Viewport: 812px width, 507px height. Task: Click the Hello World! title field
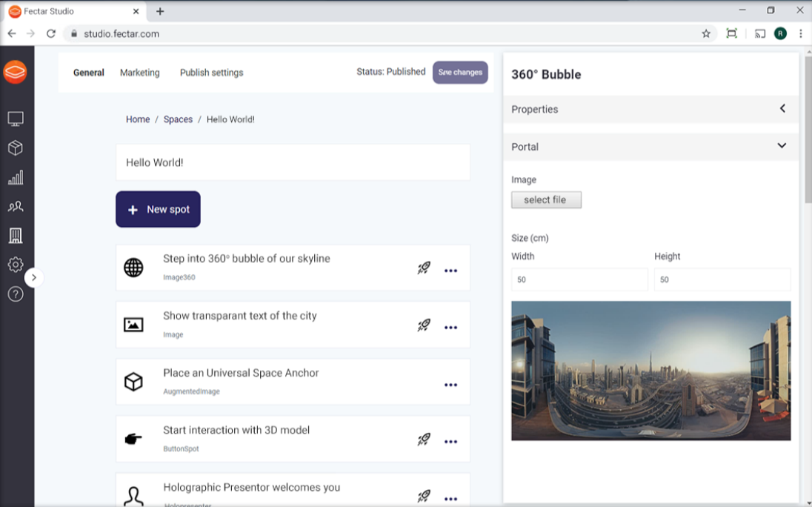coord(293,162)
